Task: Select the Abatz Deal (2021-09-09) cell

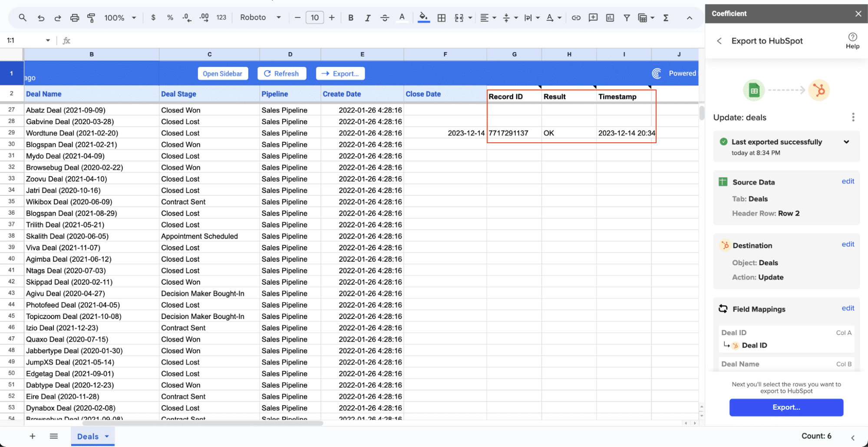Action: 92,110
